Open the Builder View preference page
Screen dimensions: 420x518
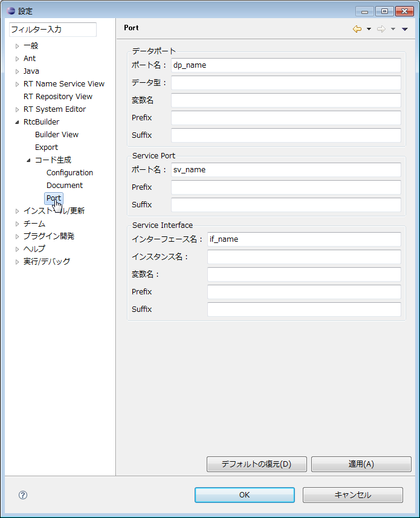click(57, 134)
